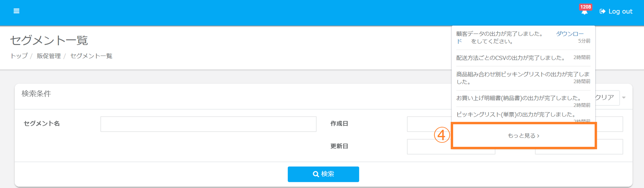Select the ピッキングリスト(単票) output notification
Image resolution: width=644 pixels, height=188 pixels.
[x=516, y=114]
